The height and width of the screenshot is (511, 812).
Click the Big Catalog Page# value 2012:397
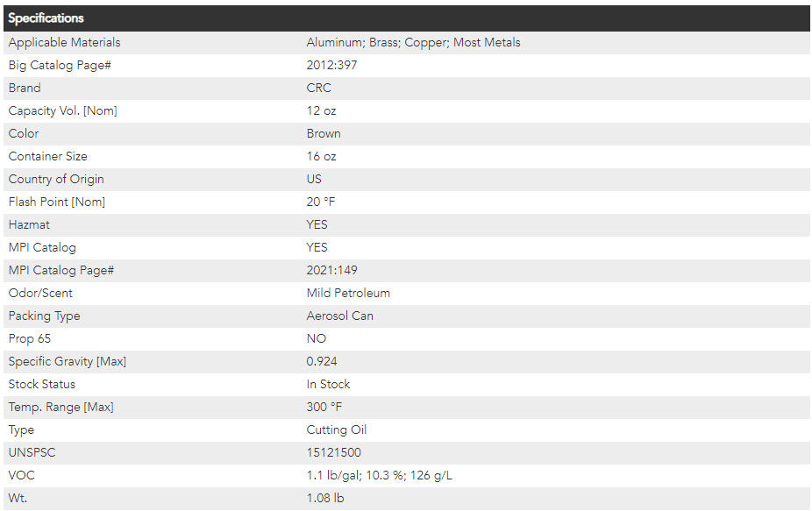tap(331, 65)
